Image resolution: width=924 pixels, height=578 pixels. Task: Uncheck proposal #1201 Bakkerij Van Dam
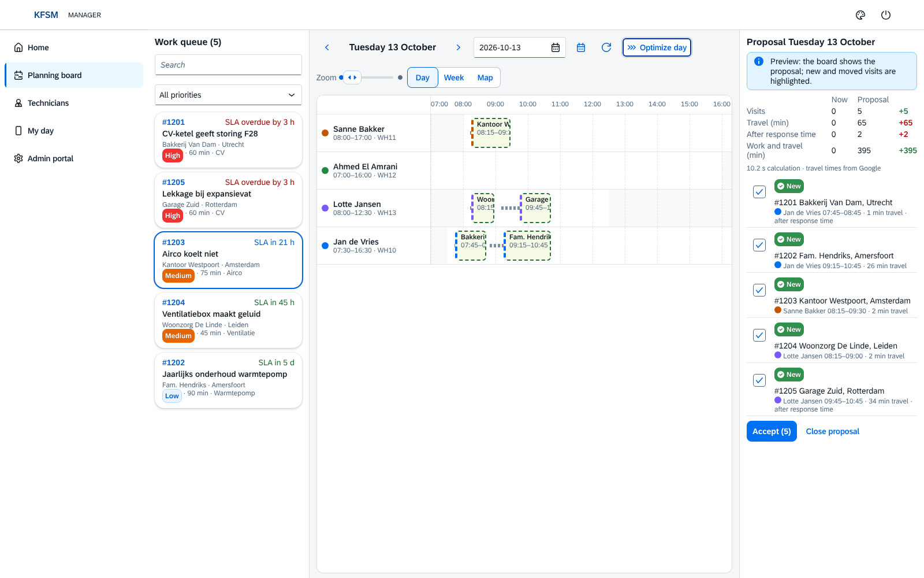coord(759,192)
